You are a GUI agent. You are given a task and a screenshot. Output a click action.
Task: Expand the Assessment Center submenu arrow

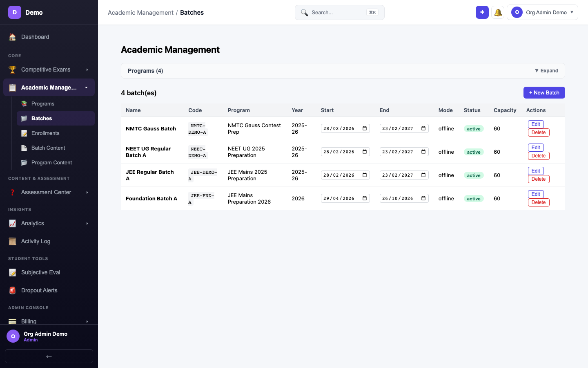pos(87,193)
